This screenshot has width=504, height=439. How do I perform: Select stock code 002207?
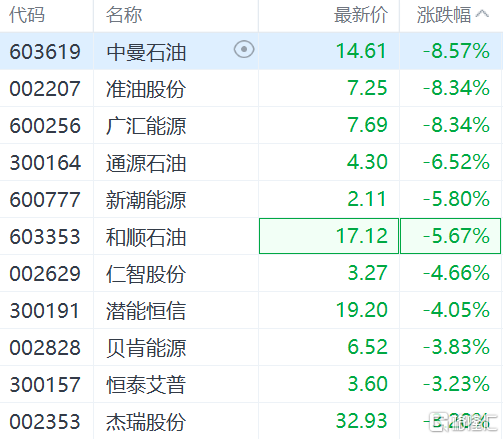point(45,89)
